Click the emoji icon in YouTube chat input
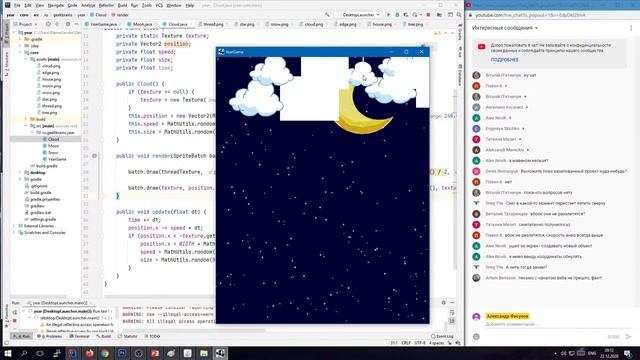 click(476, 337)
